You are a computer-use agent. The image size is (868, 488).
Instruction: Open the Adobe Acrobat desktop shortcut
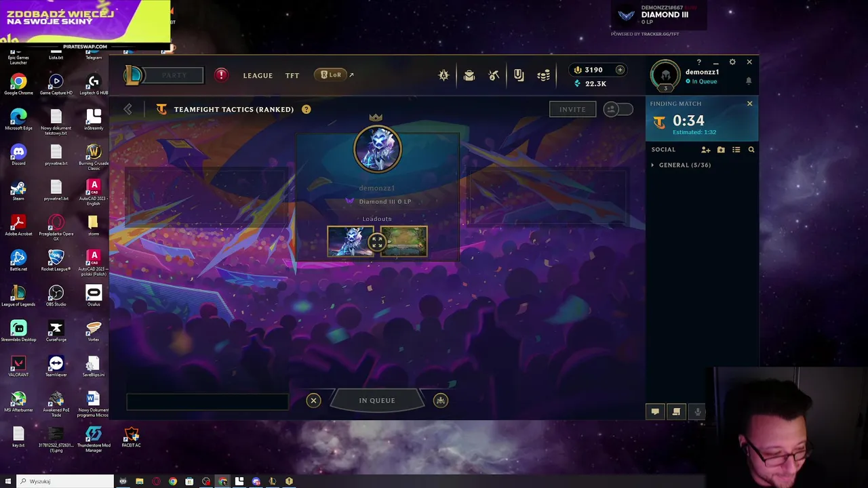pyautogui.click(x=18, y=224)
